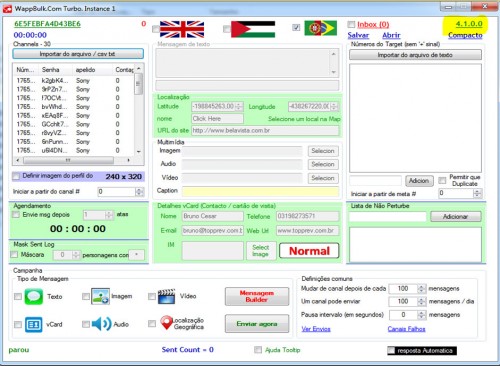Click the United Kingdom flag icon
This screenshot has height=366, width=500.
click(182, 29)
